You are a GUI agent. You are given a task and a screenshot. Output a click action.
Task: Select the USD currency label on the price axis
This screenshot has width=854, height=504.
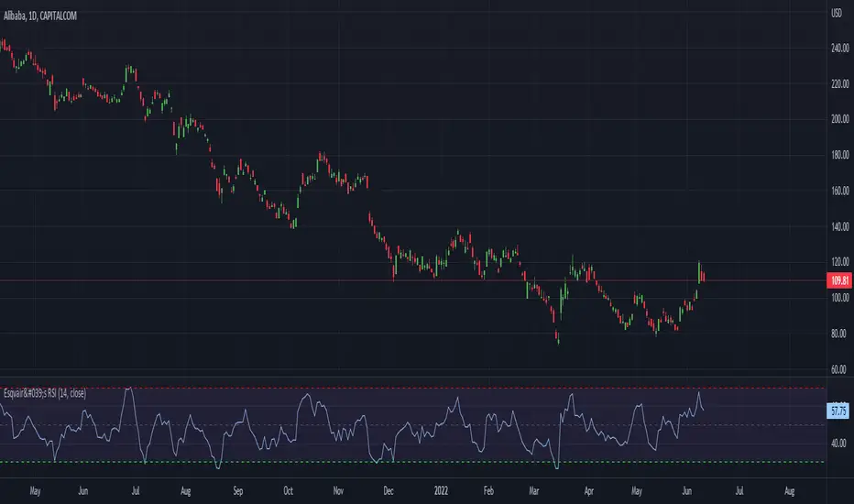click(837, 13)
